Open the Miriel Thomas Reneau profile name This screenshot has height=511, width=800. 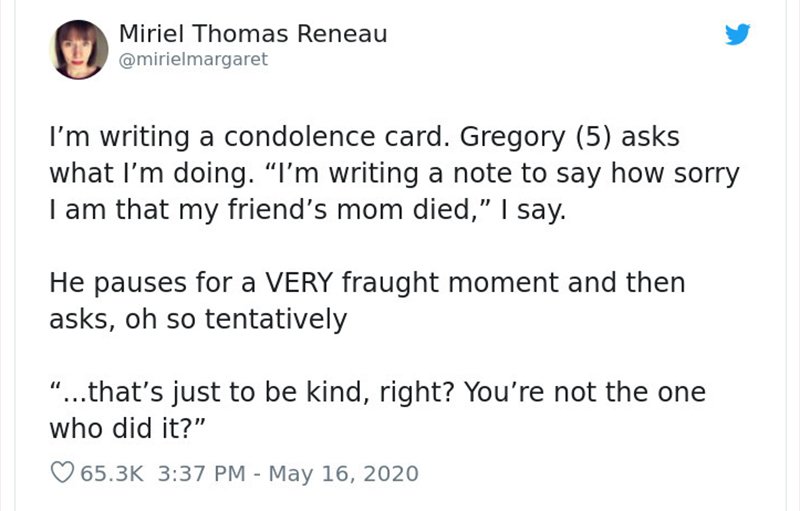(x=253, y=34)
